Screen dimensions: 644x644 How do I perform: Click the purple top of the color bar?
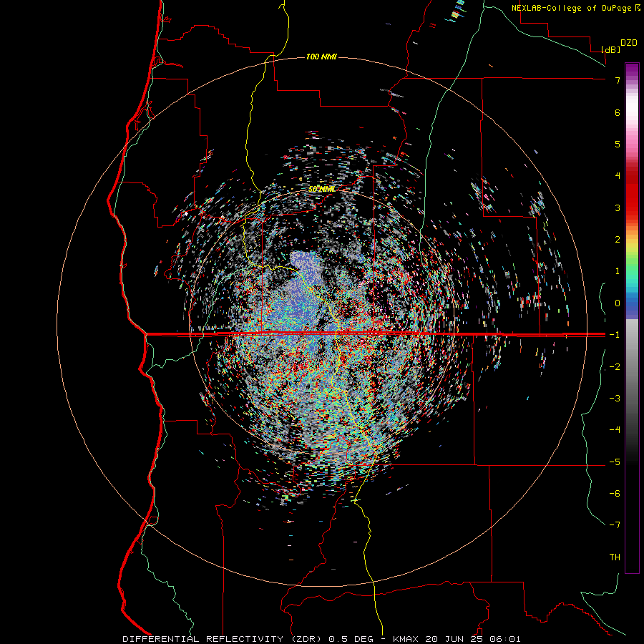point(632,70)
